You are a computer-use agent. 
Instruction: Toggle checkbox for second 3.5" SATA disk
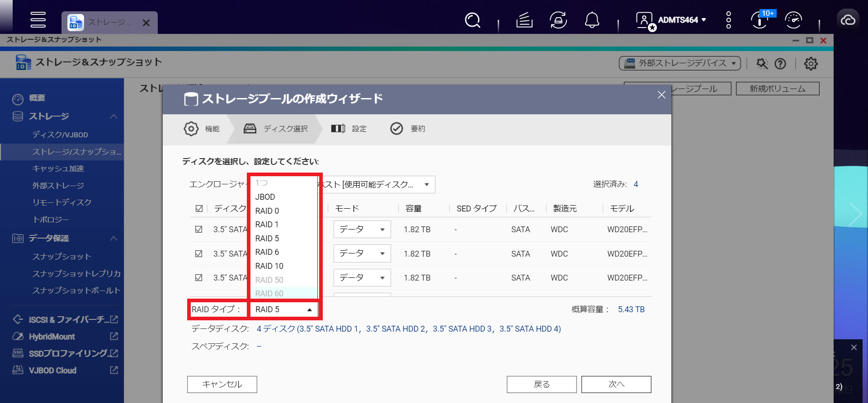(x=198, y=254)
